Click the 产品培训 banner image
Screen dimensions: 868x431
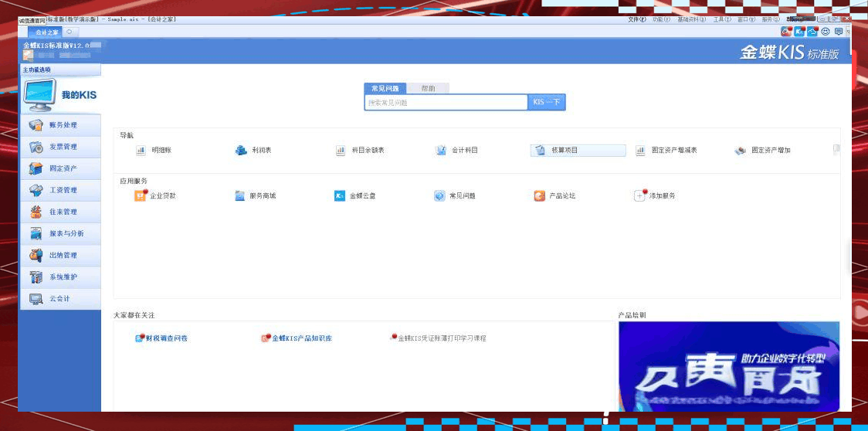[728, 366]
